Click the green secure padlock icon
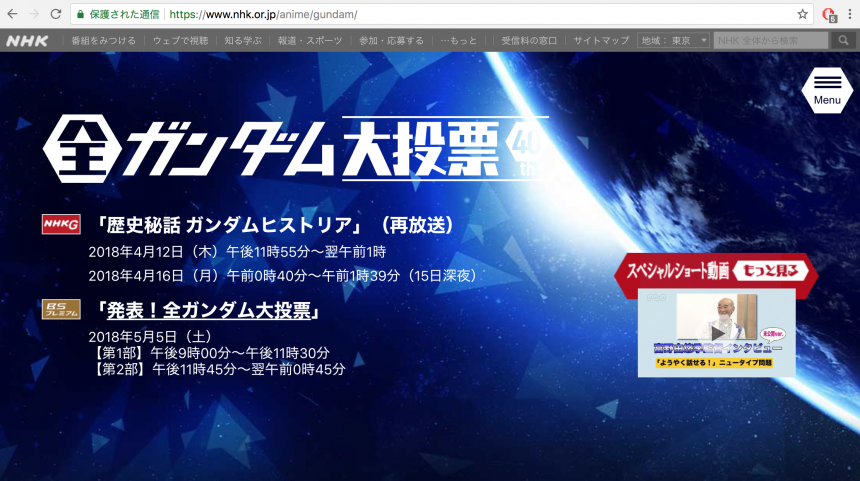 81,14
